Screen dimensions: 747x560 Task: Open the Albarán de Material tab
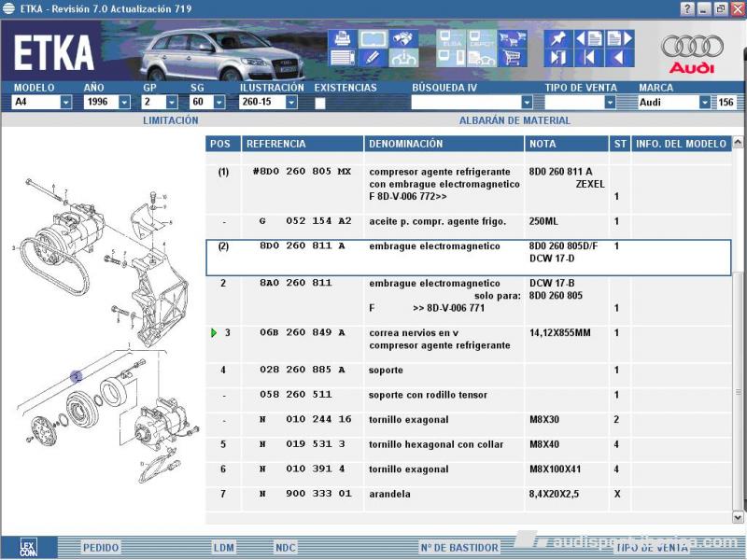click(514, 120)
